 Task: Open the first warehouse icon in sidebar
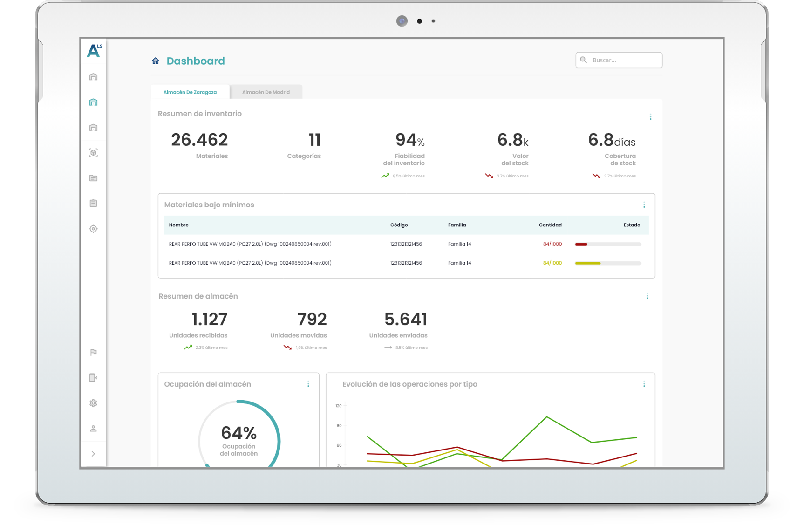(x=93, y=77)
